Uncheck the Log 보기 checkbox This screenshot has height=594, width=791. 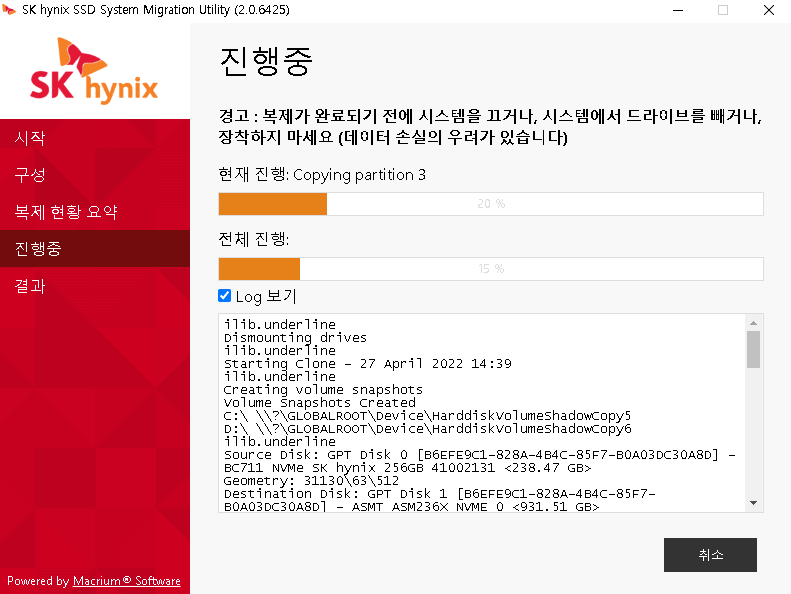click(224, 296)
